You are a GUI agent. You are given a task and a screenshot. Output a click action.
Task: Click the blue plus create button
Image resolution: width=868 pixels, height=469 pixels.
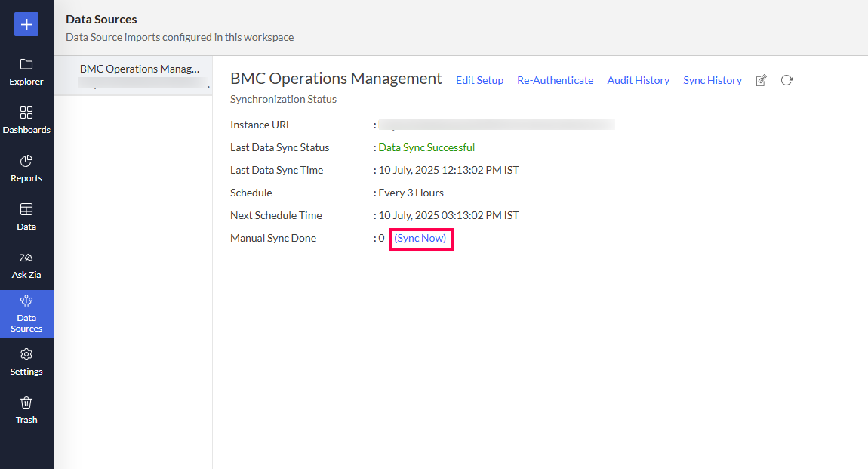tap(26, 24)
